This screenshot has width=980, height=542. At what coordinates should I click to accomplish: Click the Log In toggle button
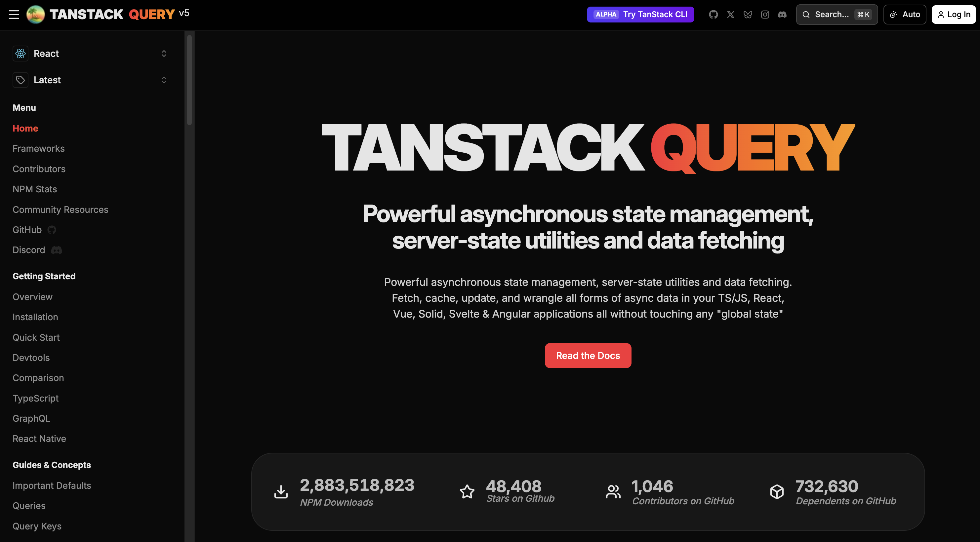(x=953, y=14)
